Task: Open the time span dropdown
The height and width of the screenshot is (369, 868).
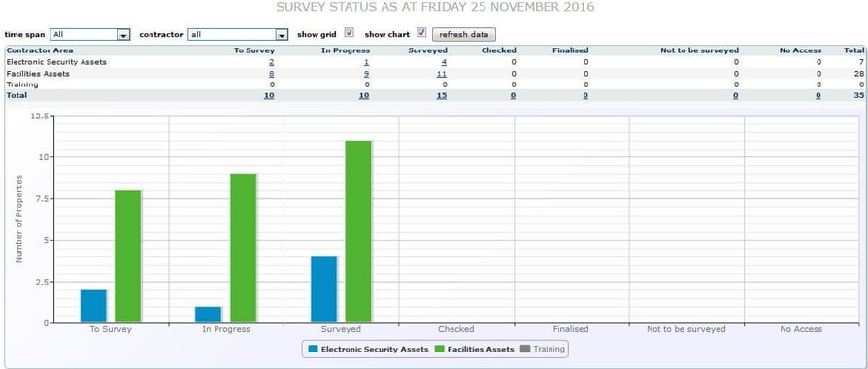Action: (89, 34)
